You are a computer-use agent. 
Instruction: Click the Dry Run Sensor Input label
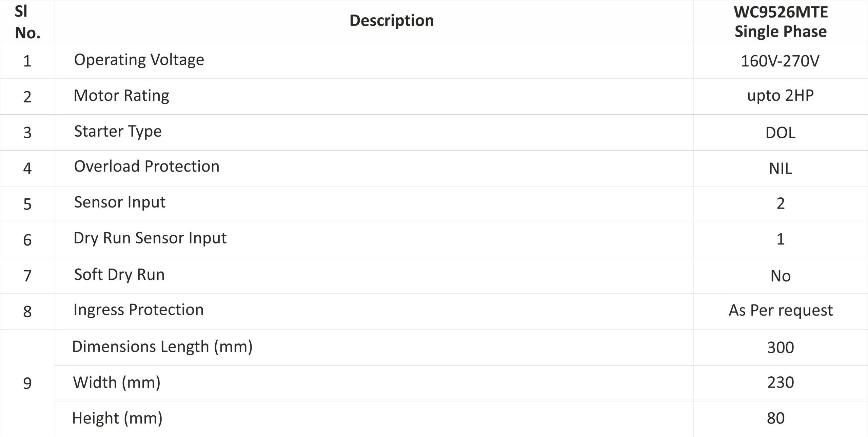150,238
